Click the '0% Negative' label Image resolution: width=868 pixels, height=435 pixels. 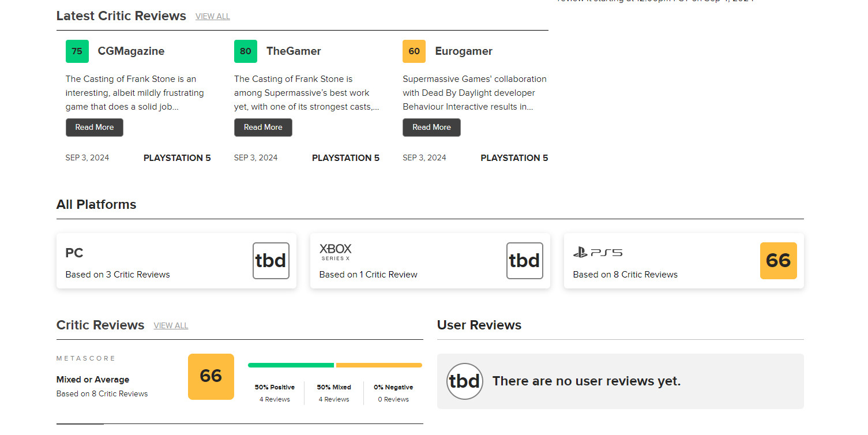(393, 387)
